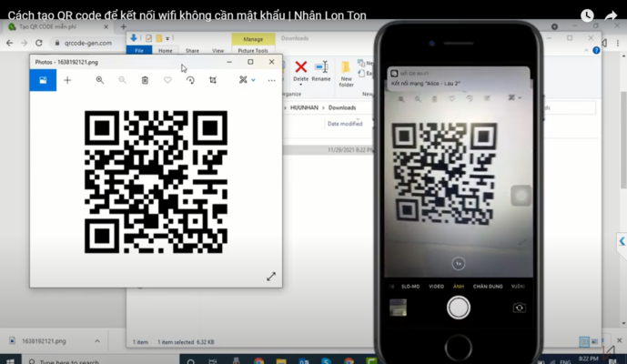Rotate the photo in Photos
The image size is (627, 364).
[190, 80]
